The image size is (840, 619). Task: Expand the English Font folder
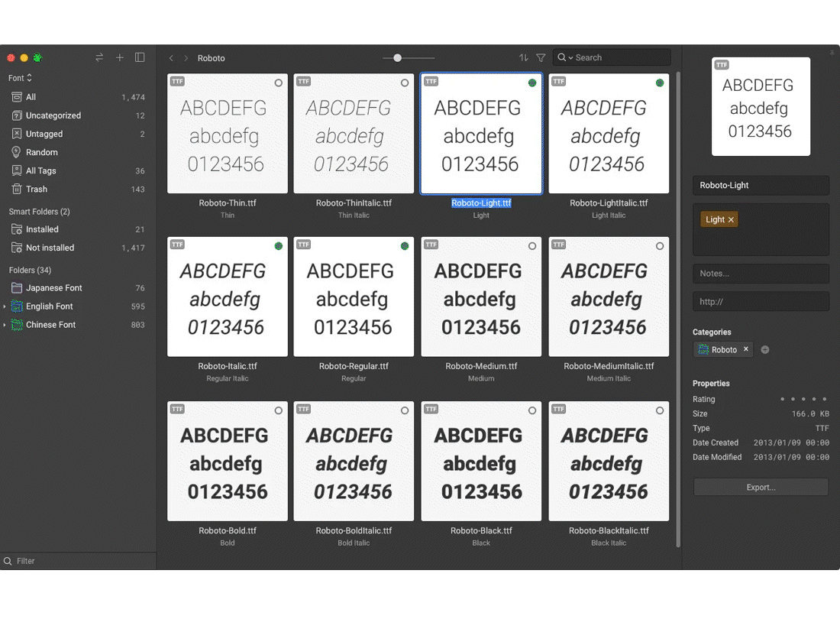point(5,306)
